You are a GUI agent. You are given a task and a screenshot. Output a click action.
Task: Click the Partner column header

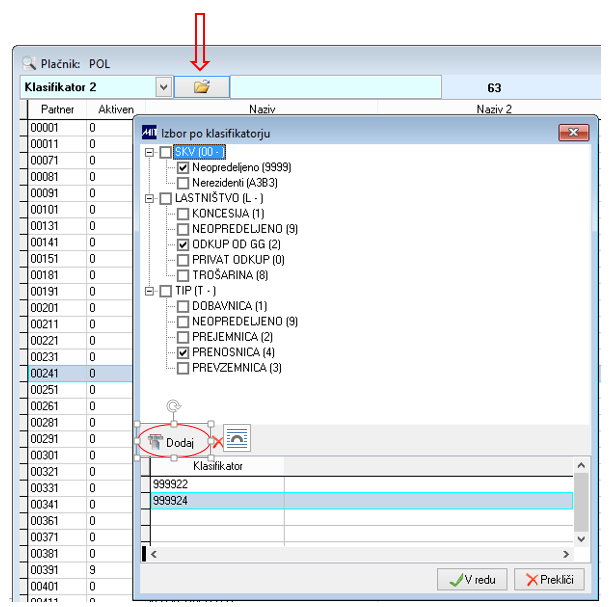[57, 109]
